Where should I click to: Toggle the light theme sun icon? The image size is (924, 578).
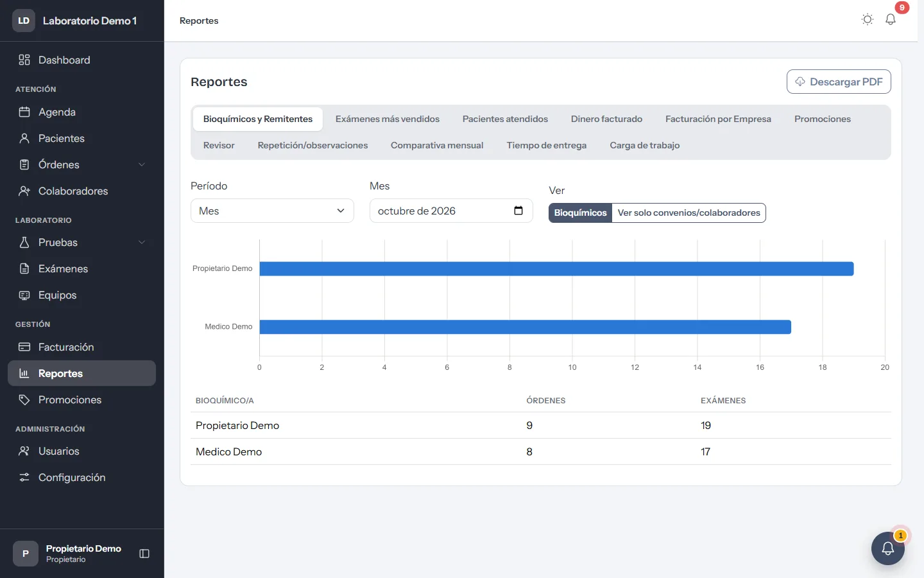868,19
